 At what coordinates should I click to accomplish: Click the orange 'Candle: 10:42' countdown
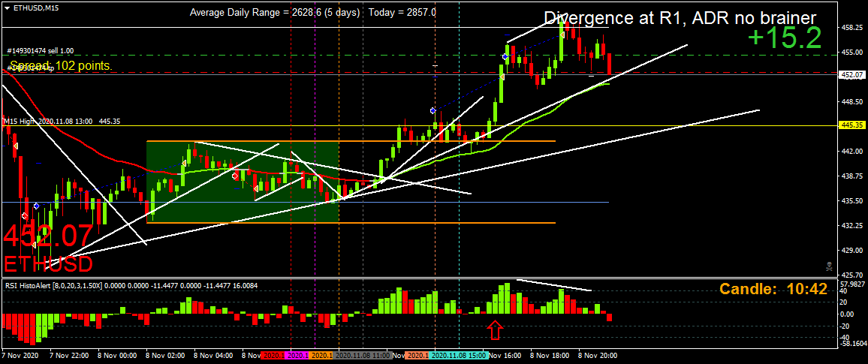pyautogui.click(x=773, y=288)
